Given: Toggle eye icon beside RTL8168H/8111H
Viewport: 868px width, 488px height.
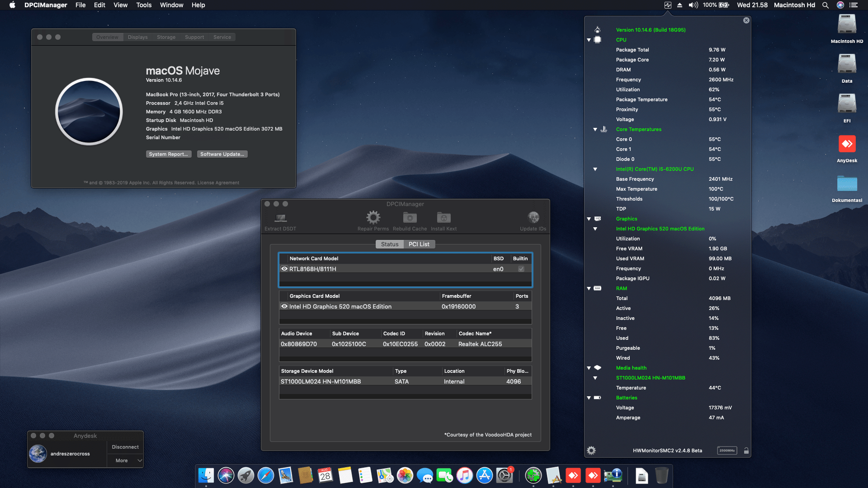Looking at the screenshot, I should 284,268.
